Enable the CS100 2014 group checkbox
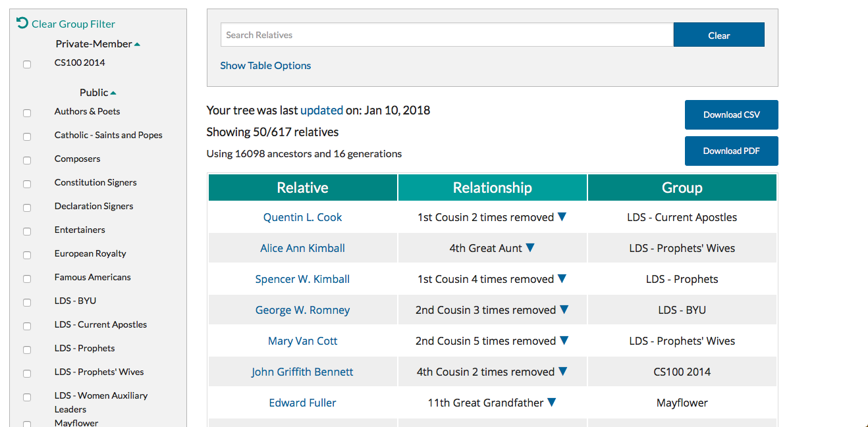The width and height of the screenshot is (868, 427). 27,64
